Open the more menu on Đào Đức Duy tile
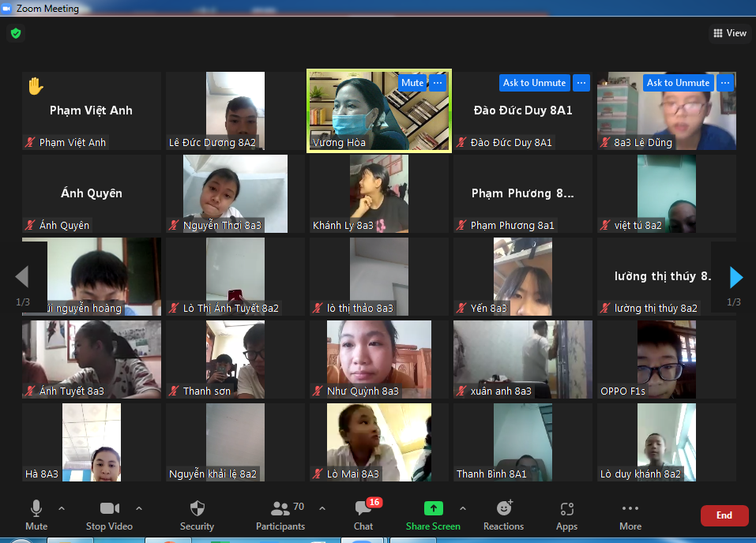Viewport: 756px width, 543px height. [581, 83]
